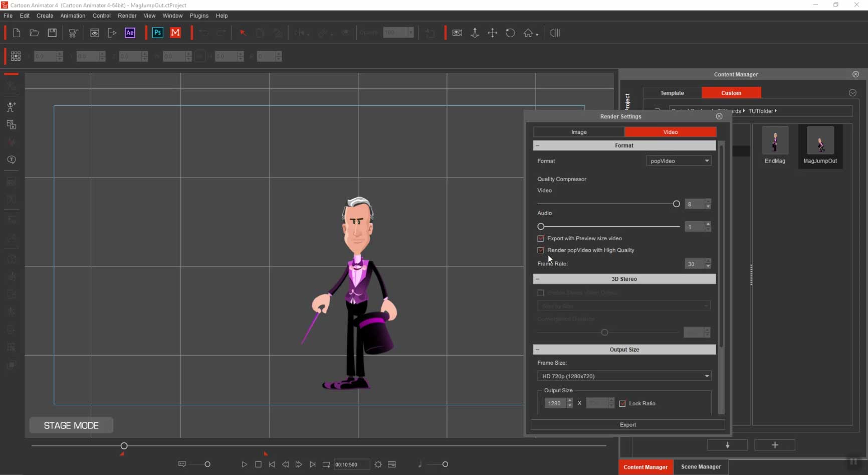Image resolution: width=868 pixels, height=475 pixels.
Task: Toggle Export with Preview size video checkbox
Action: tap(540, 239)
